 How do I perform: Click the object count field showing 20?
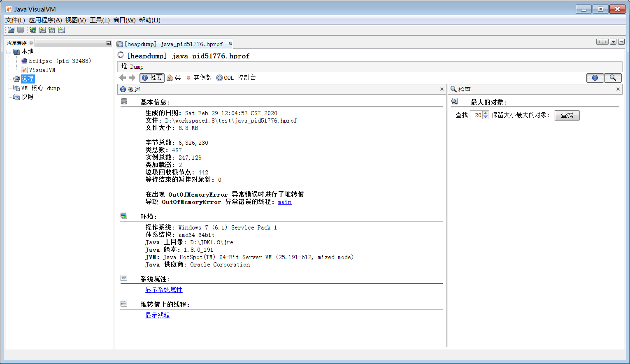pyautogui.click(x=476, y=115)
